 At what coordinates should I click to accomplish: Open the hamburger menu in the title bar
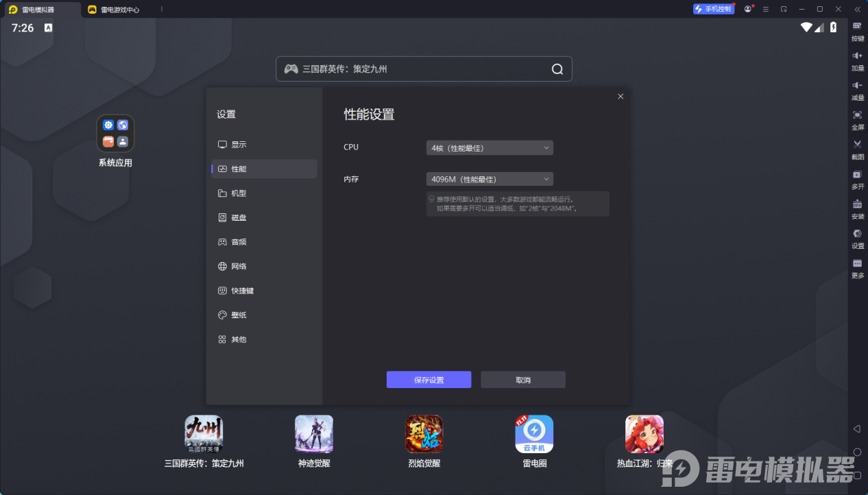(x=765, y=9)
